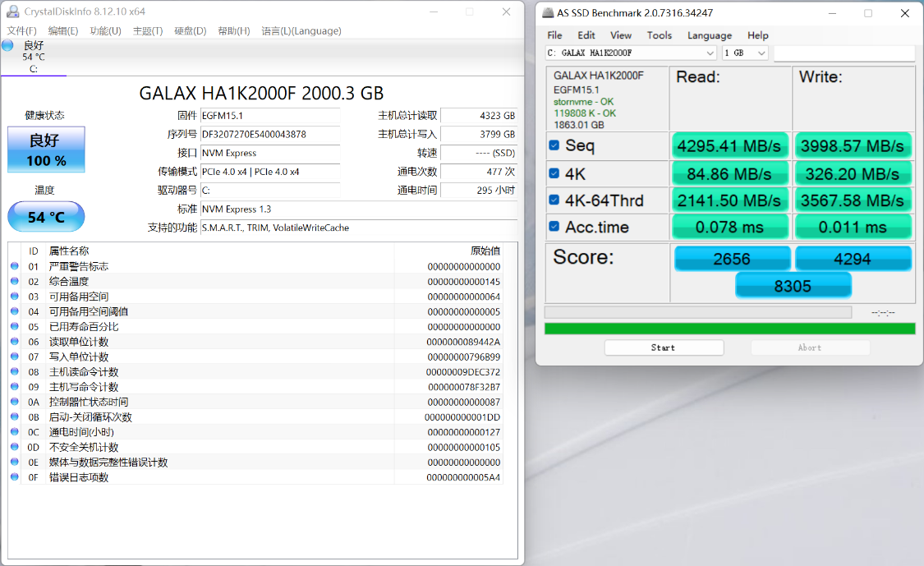Disable the Acc.time test checkbox
The width and height of the screenshot is (924, 566).
click(554, 227)
